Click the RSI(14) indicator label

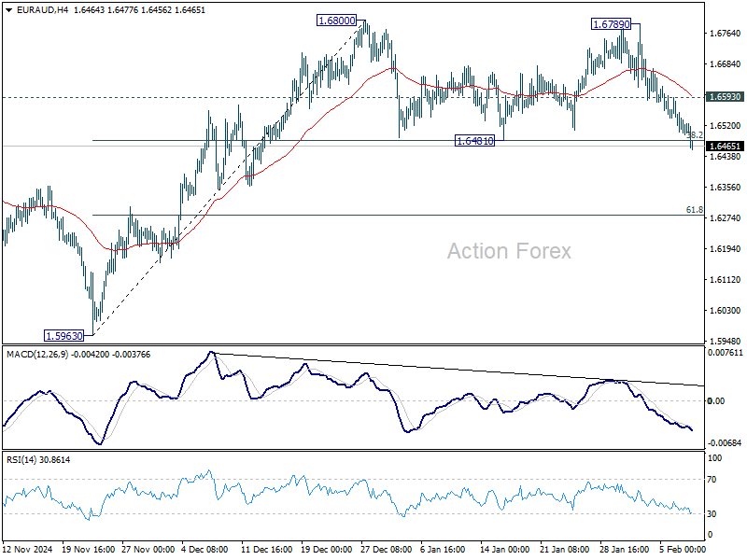click(x=22, y=459)
